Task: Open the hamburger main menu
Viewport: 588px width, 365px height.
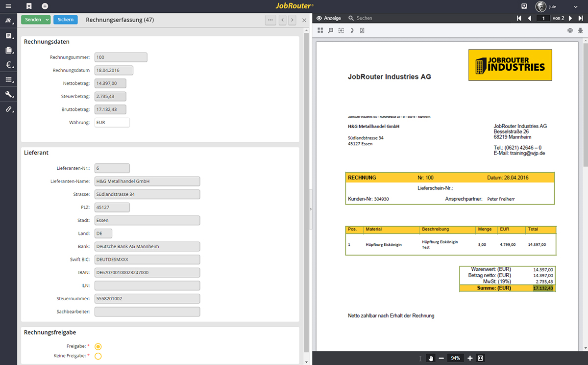Action: coord(8,6)
